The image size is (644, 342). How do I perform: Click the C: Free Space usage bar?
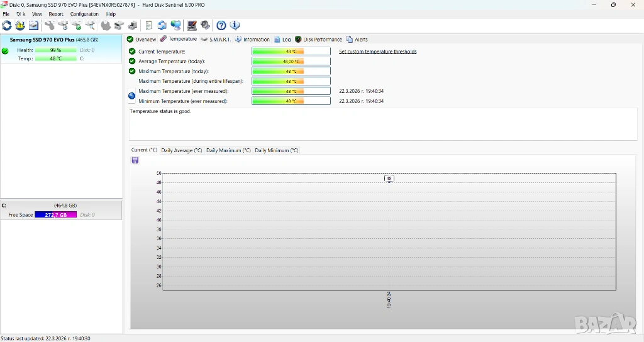55,215
